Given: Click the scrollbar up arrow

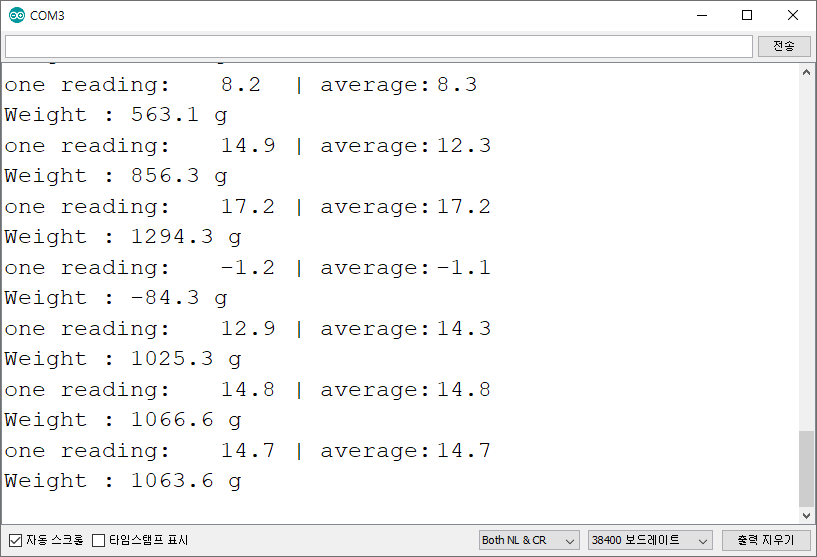Looking at the screenshot, I should coord(806,73).
